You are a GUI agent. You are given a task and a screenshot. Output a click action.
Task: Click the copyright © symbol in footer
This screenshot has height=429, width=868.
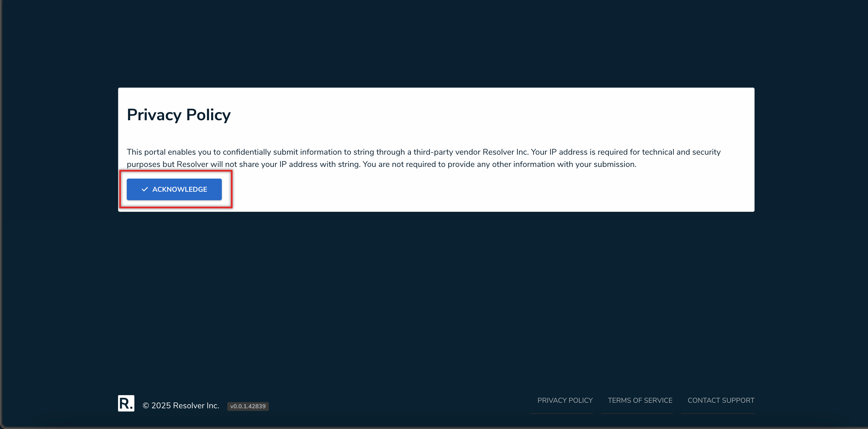tap(145, 405)
